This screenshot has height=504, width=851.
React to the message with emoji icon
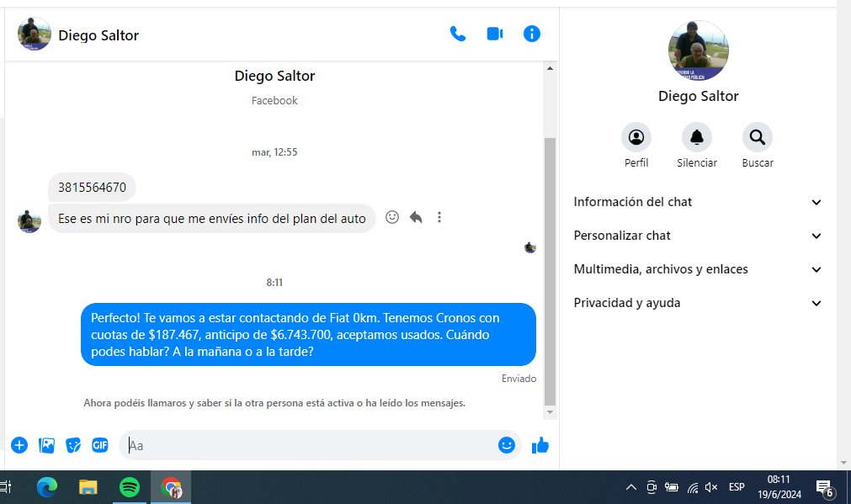click(392, 217)
